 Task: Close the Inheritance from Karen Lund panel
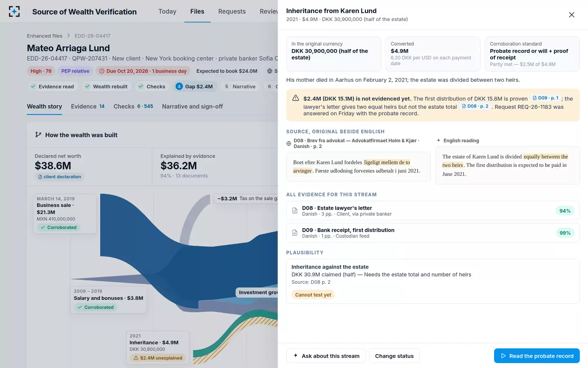click(572, 15)
